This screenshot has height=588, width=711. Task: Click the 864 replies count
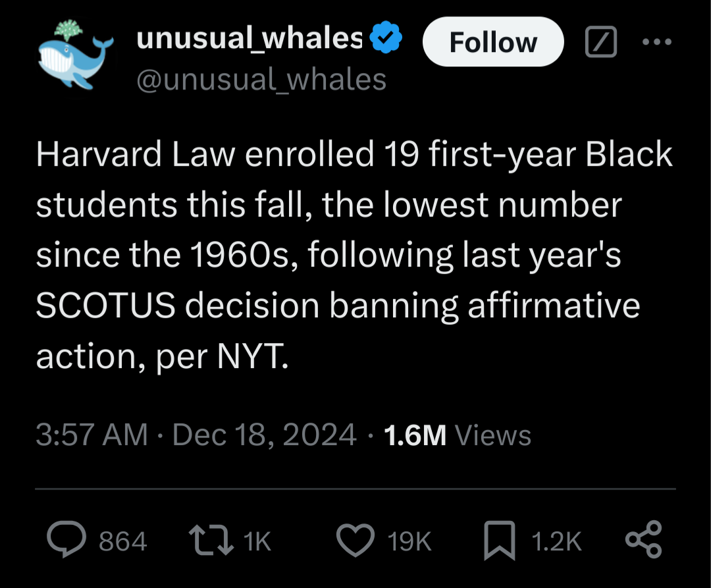(123, 541)
